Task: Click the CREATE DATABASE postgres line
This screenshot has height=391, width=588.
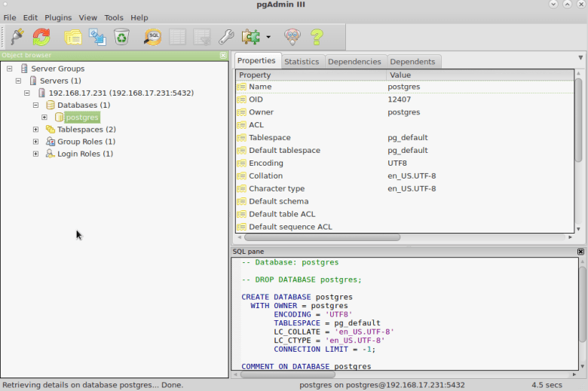Action: [x=296, y=298]
